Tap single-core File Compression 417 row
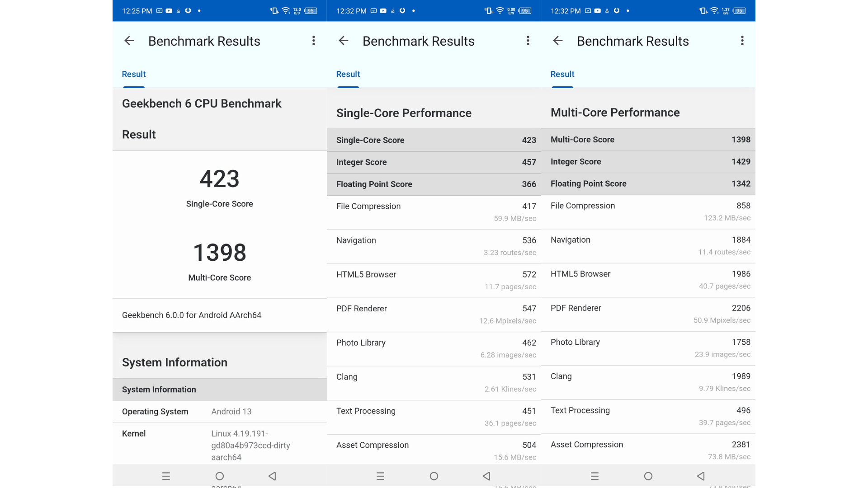The image size is (868, 488). (x=434, y=212)
